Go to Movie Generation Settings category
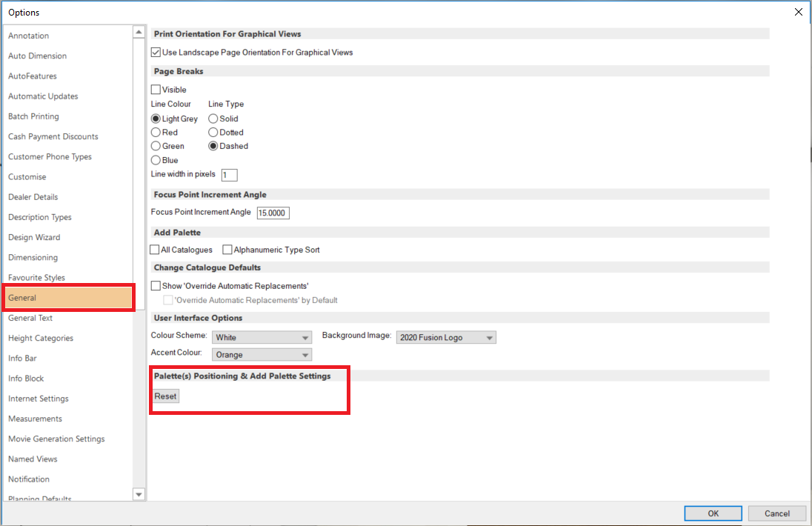Screen dimensions: 812x526 pos(56,439)
